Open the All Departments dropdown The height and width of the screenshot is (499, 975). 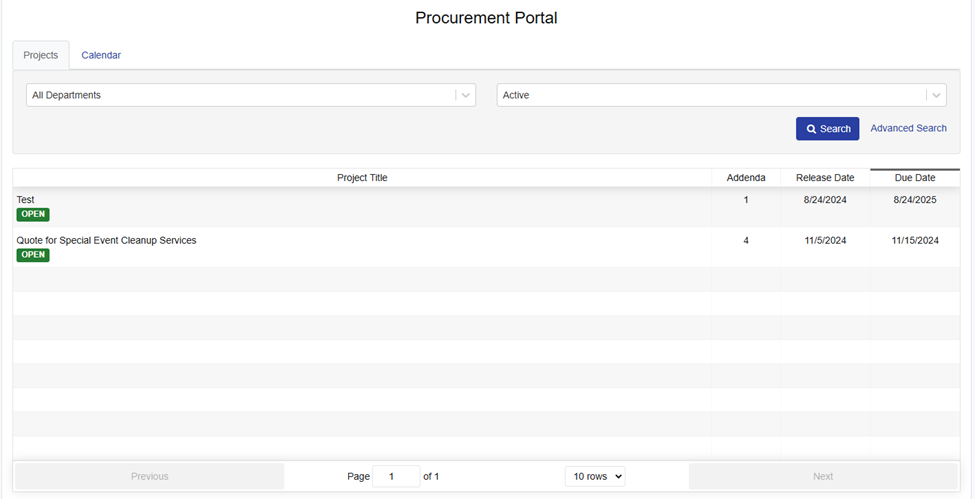point(251,95)
